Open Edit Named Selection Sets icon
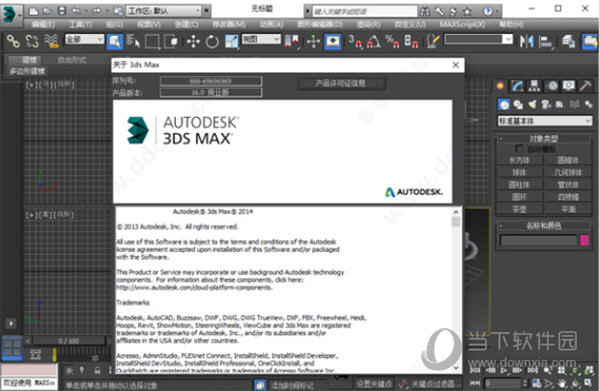The image size is (600, 391). (x=433, y=41)
